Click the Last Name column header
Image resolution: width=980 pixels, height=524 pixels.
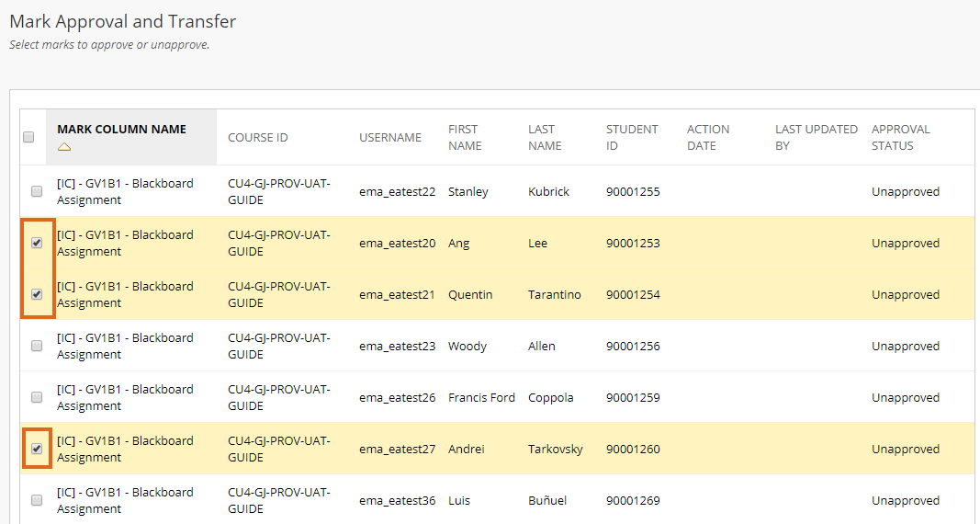(x=545, y=138)
